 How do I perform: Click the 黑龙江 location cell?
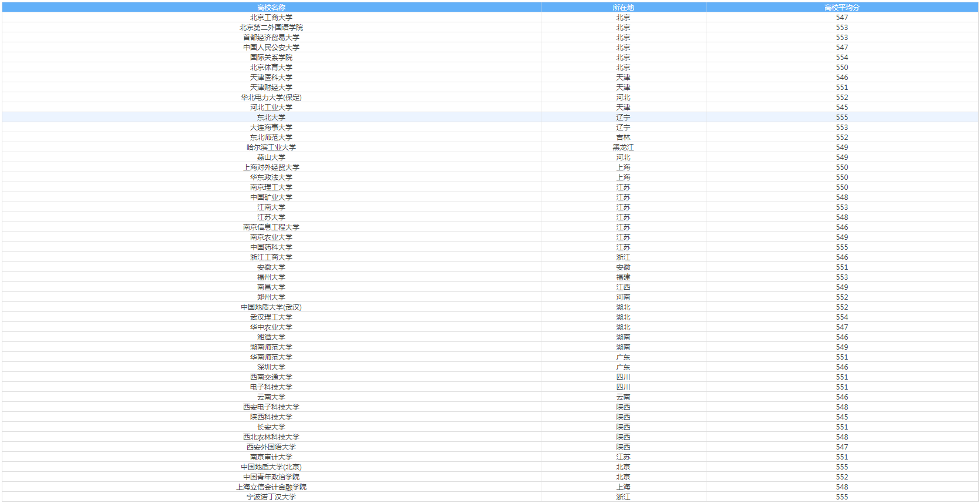point(623,147)
